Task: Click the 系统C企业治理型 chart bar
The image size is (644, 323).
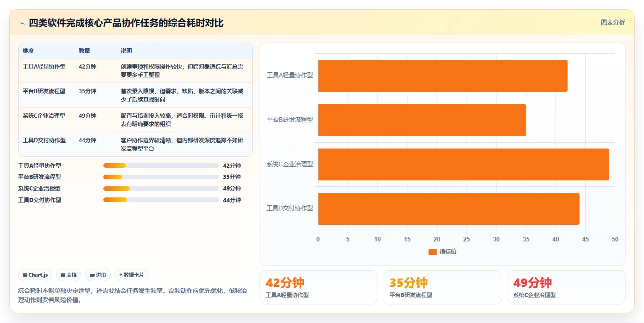Action: click(x=463, y=165)
